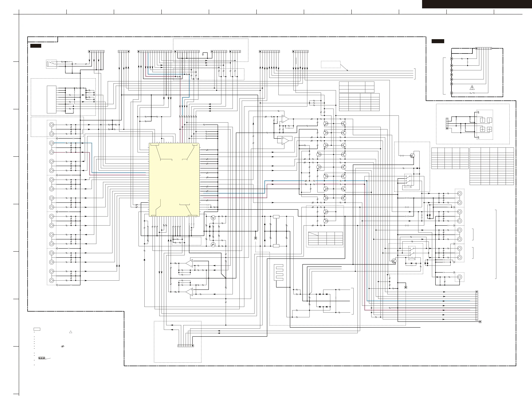Click the seven-pin connector on upper-right board
The width and height of the screenshot is (532, 410).
tap(484, 48)
